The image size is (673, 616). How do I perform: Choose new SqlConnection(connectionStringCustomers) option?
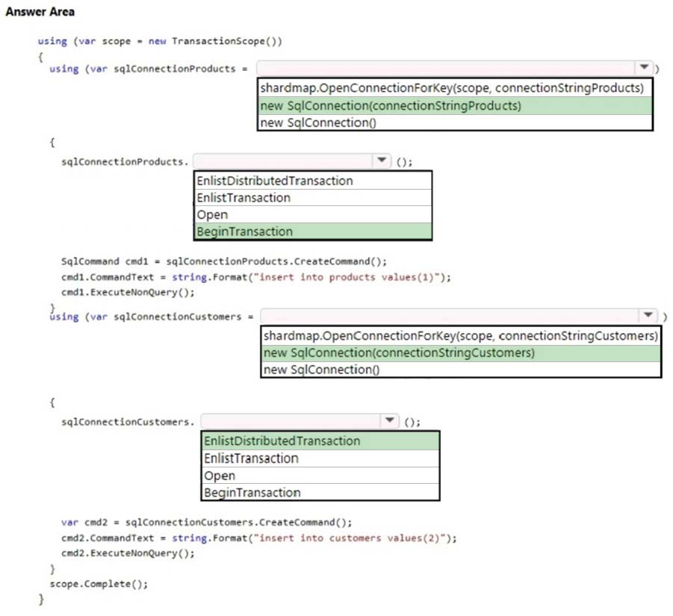(x=461, y=352)
